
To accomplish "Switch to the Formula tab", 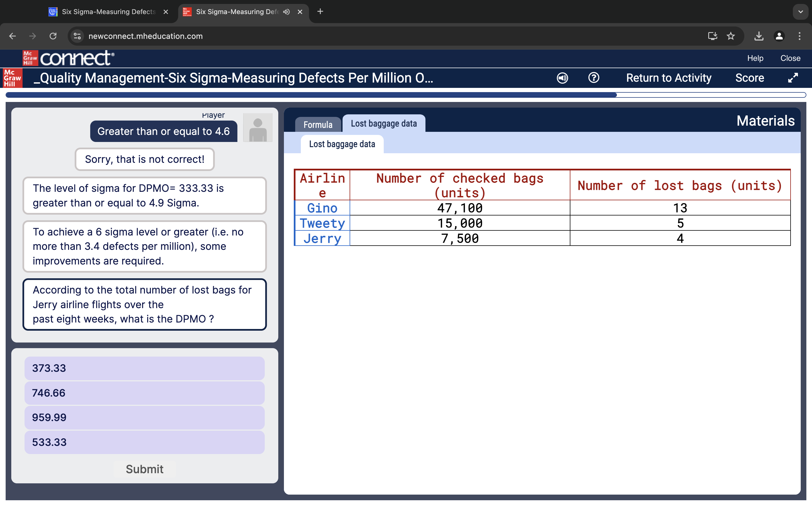I will 318,125.
